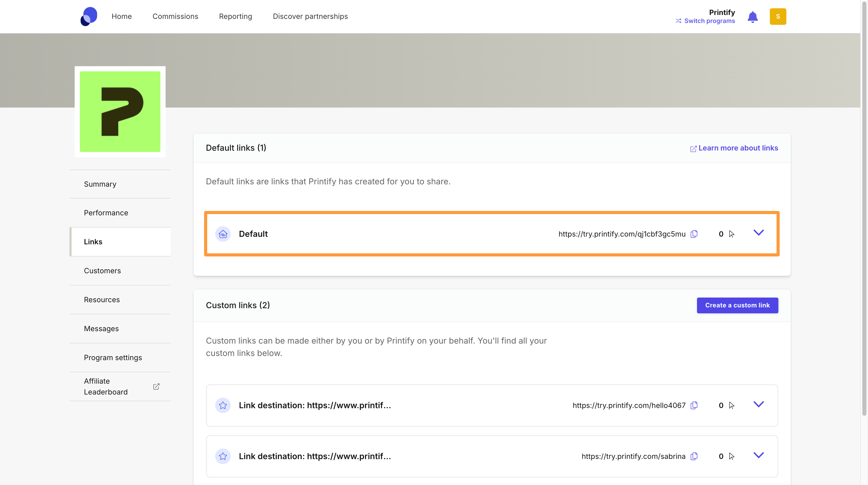This screenshot has height=485, width=868.
Task: Click the Printify logo thumbnail
Action: pyautogui.click(x=120, y=112)
